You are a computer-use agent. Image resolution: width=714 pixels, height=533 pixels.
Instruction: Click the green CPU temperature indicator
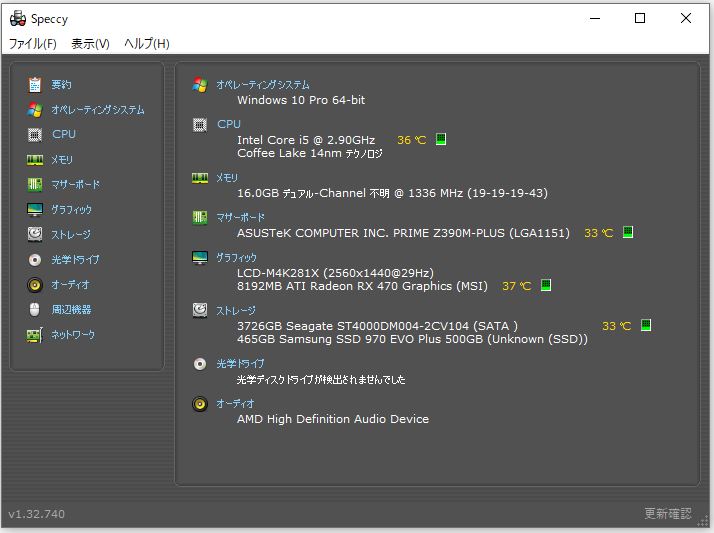440,139
